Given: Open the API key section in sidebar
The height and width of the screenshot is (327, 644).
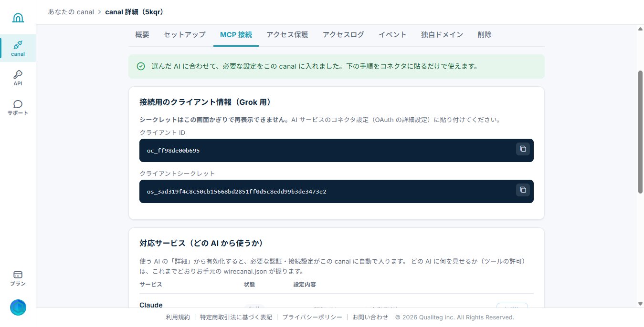Looking at the screenshot, I should pyautogui.click(x=18, y=78).
